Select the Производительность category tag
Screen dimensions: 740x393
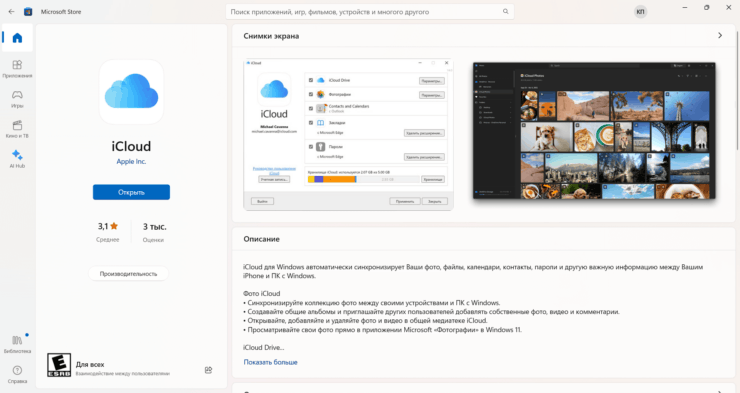coord(128,274)
